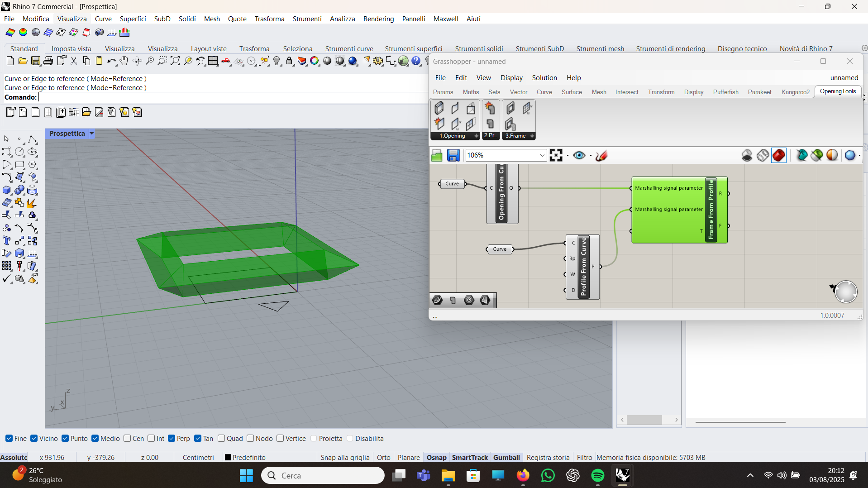Click the Grasshopper save document icon

pyautogui.click(x=453, y=155)
